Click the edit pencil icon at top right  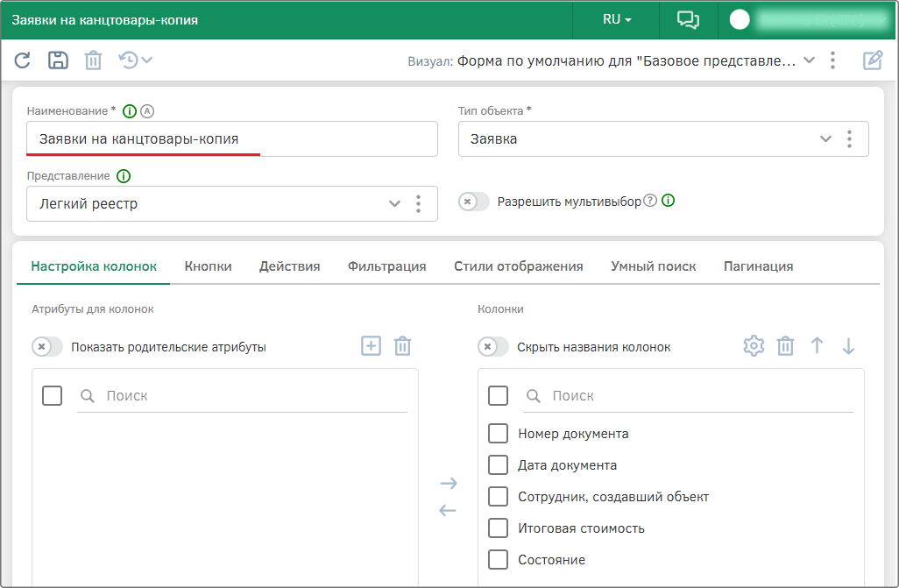[873, 60]
